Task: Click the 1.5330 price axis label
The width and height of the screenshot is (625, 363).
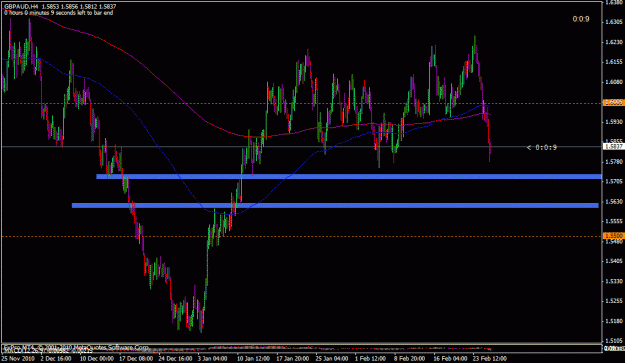Action: 614,281
